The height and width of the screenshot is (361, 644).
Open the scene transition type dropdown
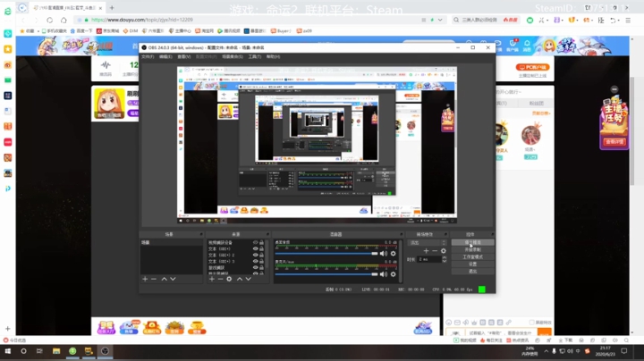427,242
